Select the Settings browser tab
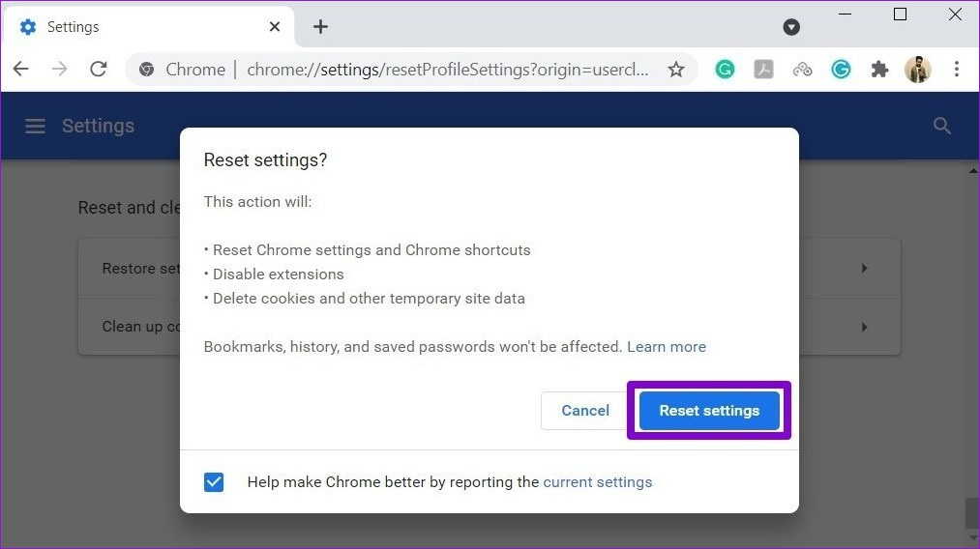The height and width of the screenshot is (549, 980). coord(148,27)
